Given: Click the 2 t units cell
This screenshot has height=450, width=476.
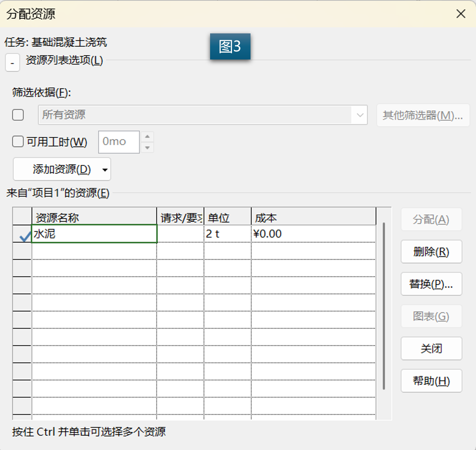Looking at the screenshot, I should tap(227, 234).
